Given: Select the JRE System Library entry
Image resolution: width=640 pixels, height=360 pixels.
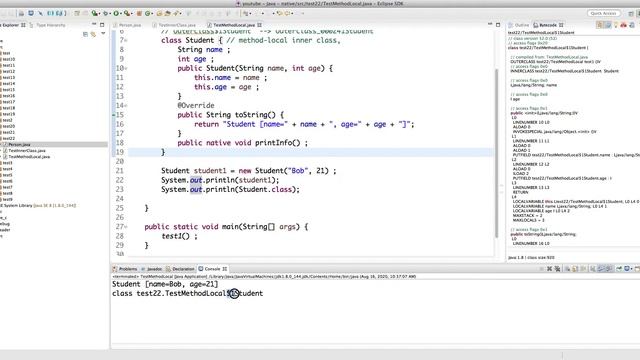Looking at the screenshot, I should tap(39, 205).
